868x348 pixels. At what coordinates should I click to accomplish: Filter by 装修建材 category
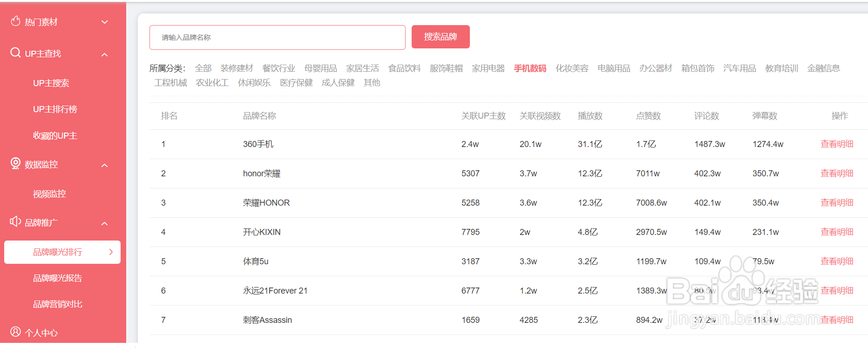pos(237,68)
